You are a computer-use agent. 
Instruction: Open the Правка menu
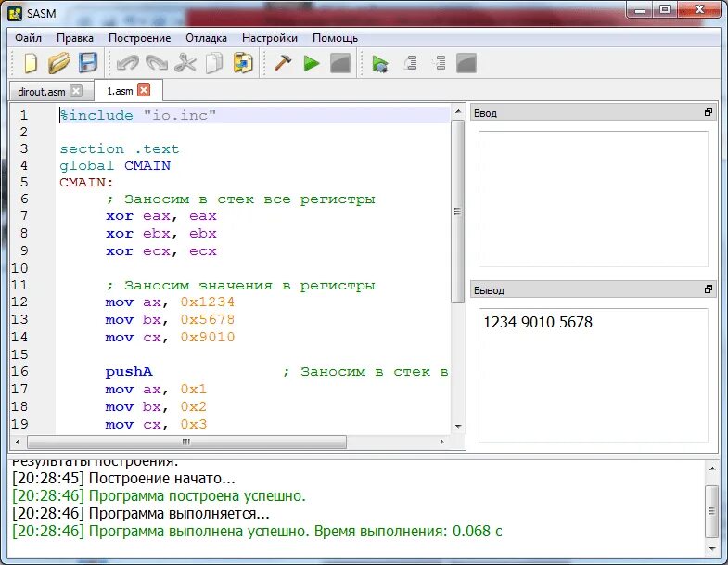coord(75,38)
